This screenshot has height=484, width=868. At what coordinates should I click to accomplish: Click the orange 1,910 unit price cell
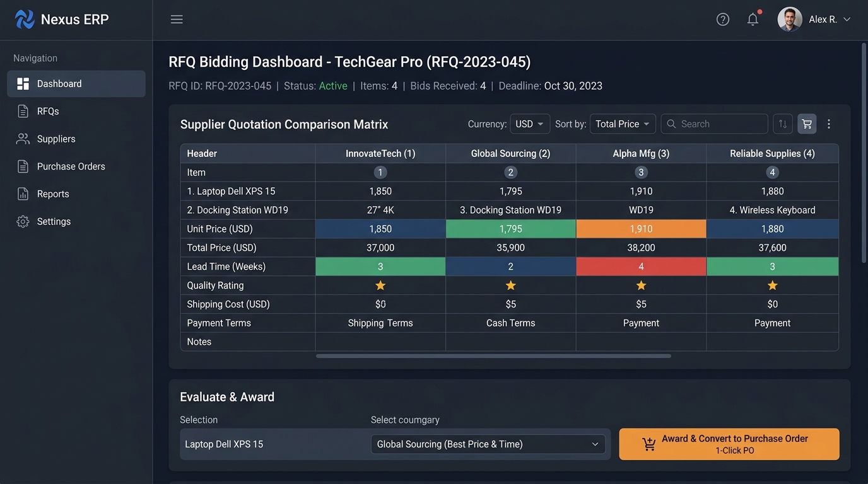(x=641, y=229)
